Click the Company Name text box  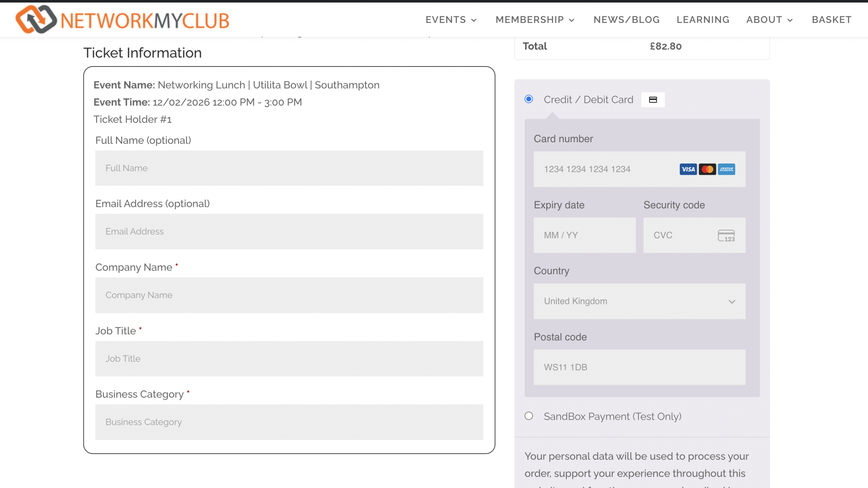(289, 295)
